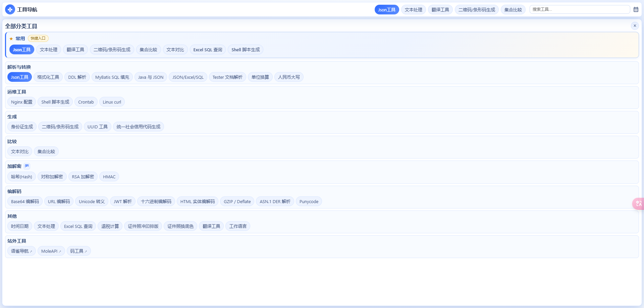Open 文本对比 in 比较 section
The width and height of the screenshot is (644, 308).
pos(20,151)
